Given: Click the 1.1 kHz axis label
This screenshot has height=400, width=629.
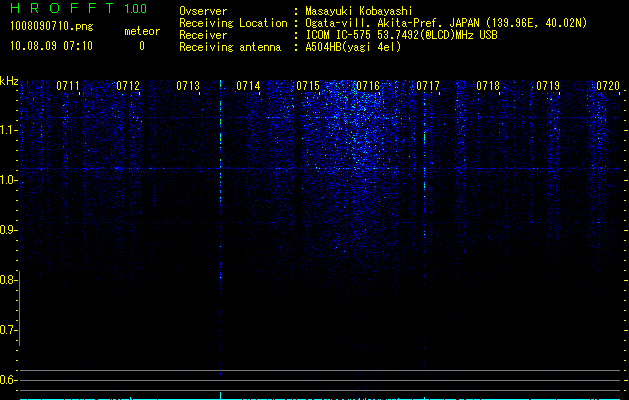Looking at the screenshot, I should 8,130.
